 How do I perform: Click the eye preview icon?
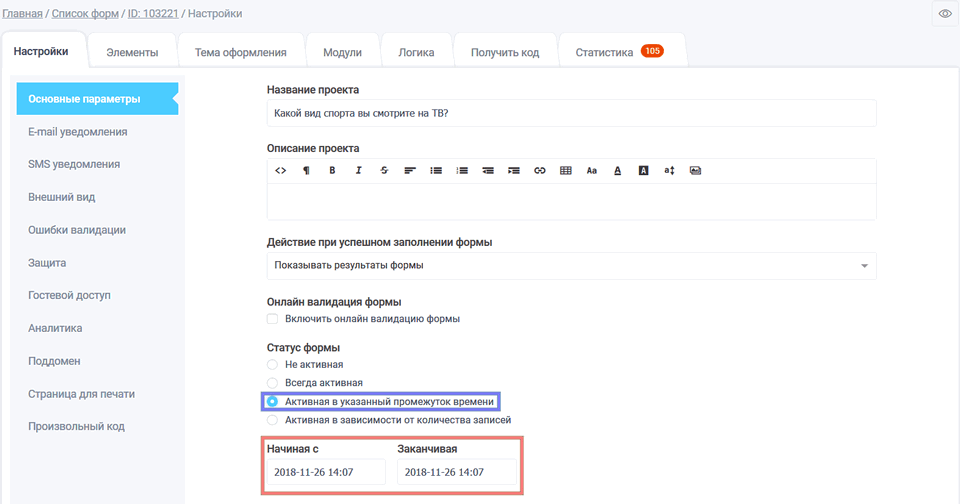[945, 13]
